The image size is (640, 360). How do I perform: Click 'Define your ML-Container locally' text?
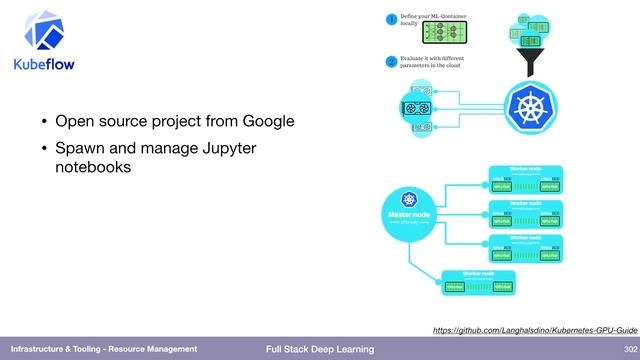point(433,20)
